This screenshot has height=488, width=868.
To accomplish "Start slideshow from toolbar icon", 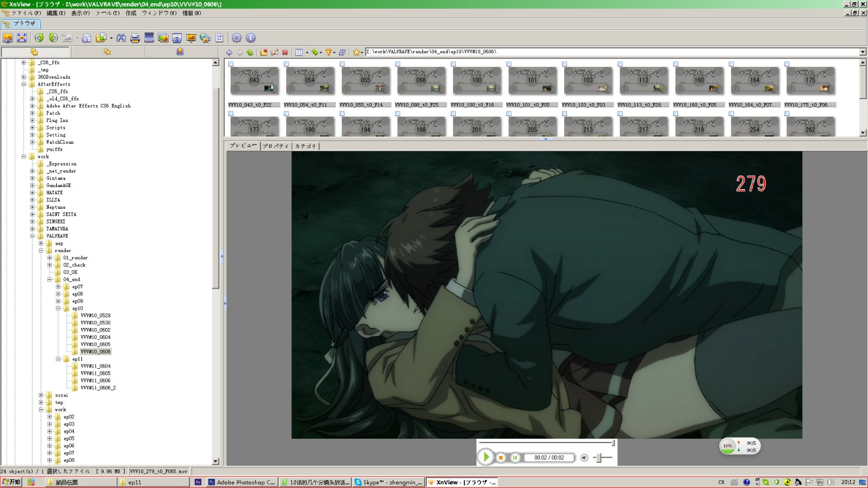I will (191, 38).
